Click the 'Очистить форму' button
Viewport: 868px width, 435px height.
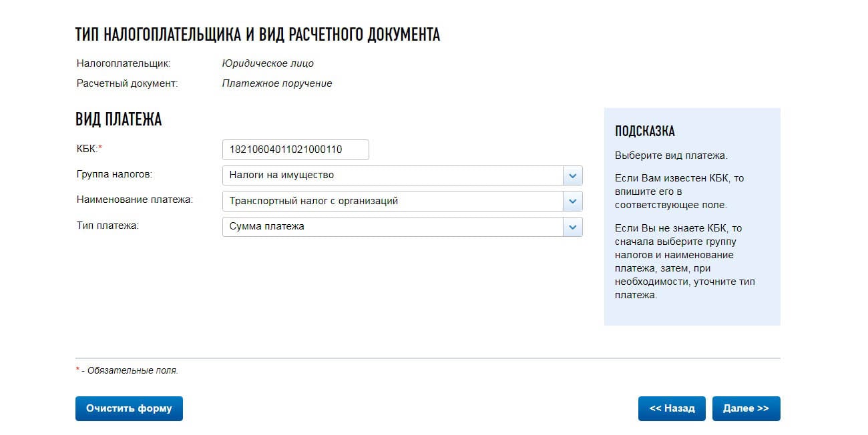point(129,408)
